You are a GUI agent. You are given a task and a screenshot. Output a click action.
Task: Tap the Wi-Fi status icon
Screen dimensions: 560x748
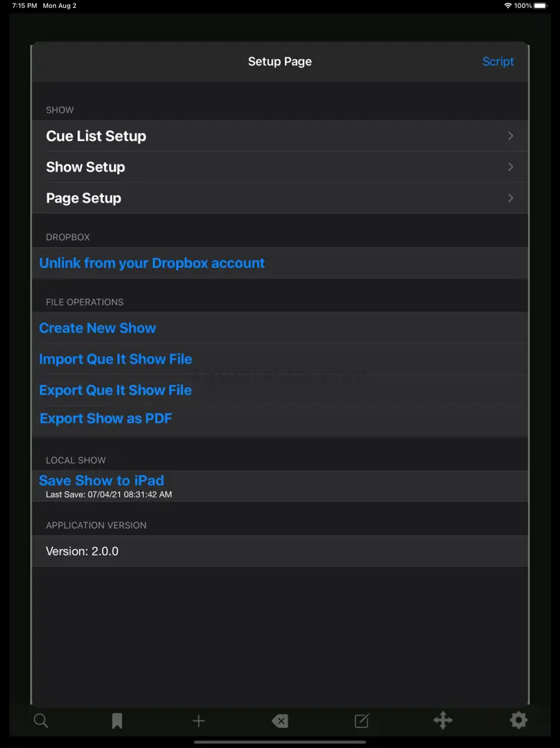(508, 6)
